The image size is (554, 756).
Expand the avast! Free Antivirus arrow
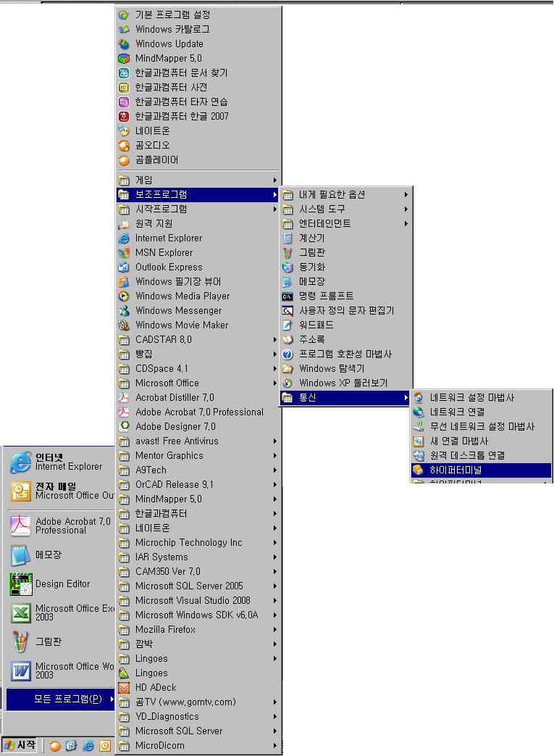(274, 441)
